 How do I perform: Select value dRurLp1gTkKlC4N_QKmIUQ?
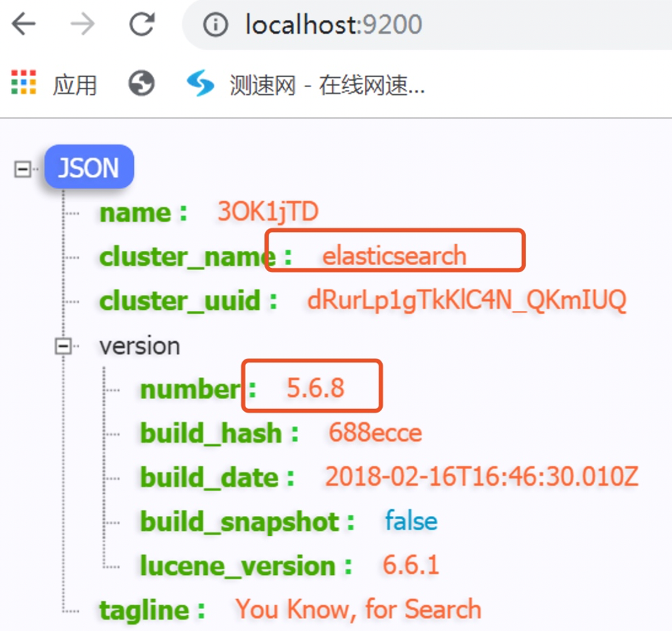tap(467, 300)
